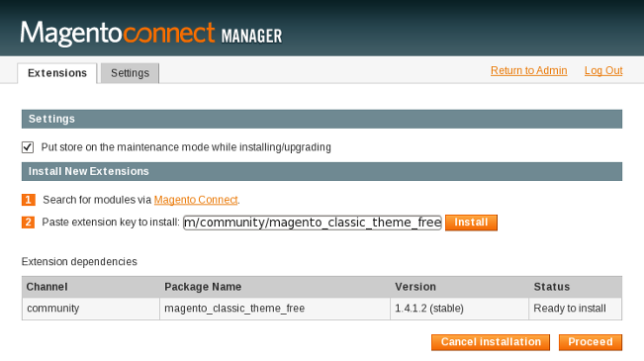Select the Version column header

click(x=460, y=287)
